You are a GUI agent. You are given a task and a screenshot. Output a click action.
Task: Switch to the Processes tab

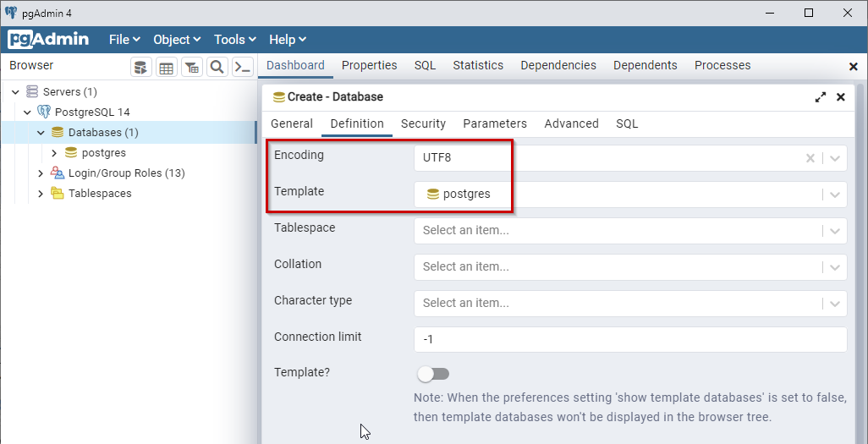coord(722,65)
